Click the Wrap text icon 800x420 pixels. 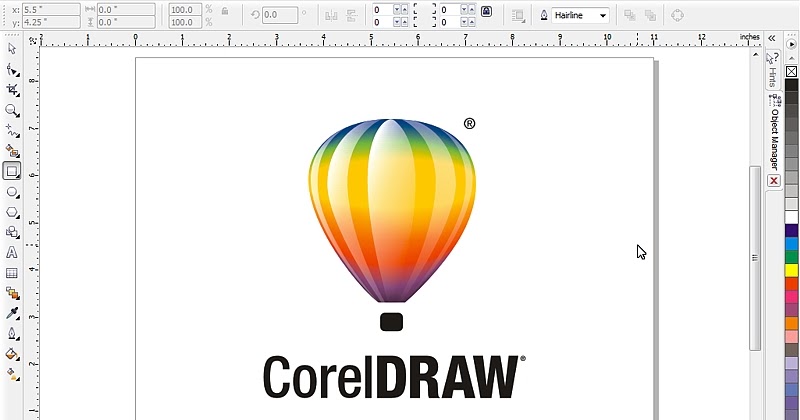pos(518,15)
